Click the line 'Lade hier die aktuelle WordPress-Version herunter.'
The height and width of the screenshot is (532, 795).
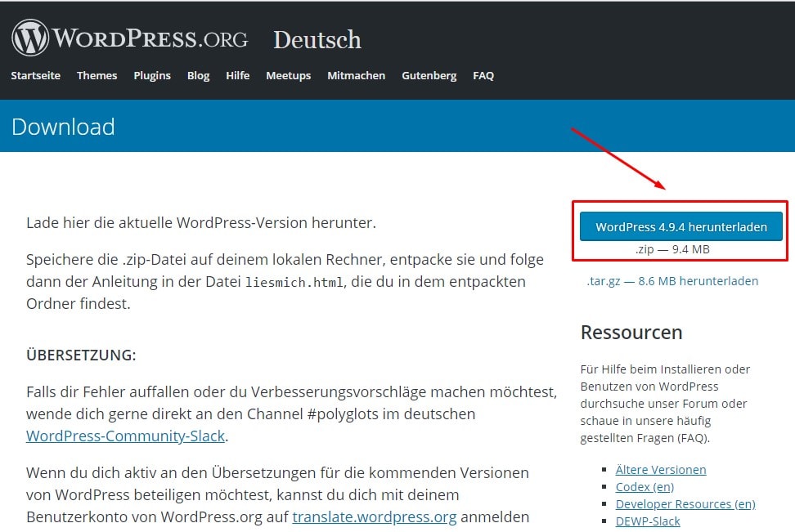pos(201,223)
